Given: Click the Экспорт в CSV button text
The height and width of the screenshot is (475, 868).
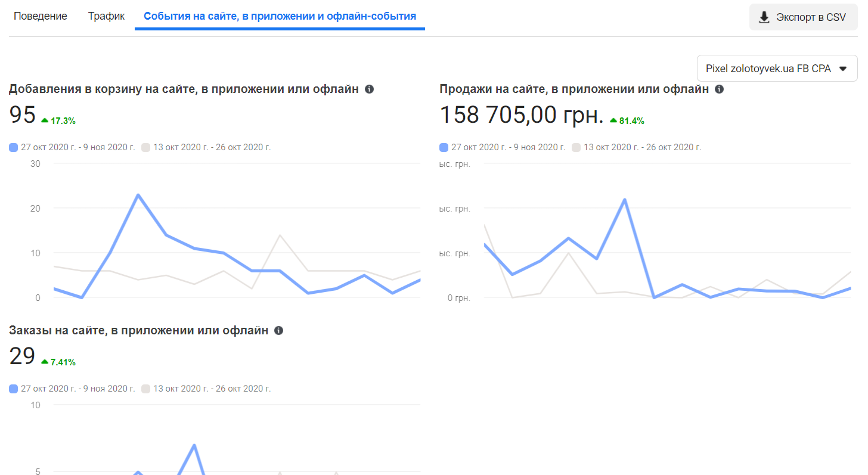Looking at the screenshot, I should (x=811, y=17).
